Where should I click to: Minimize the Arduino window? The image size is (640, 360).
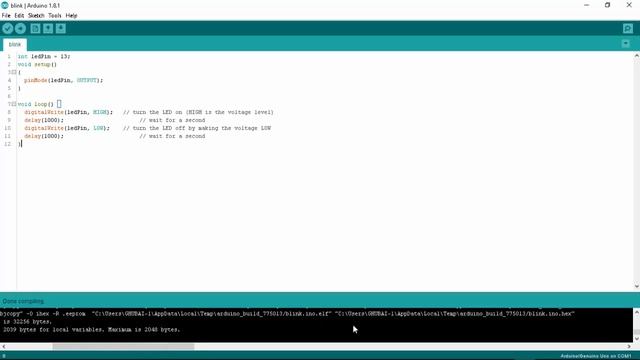tap(587, 5)
